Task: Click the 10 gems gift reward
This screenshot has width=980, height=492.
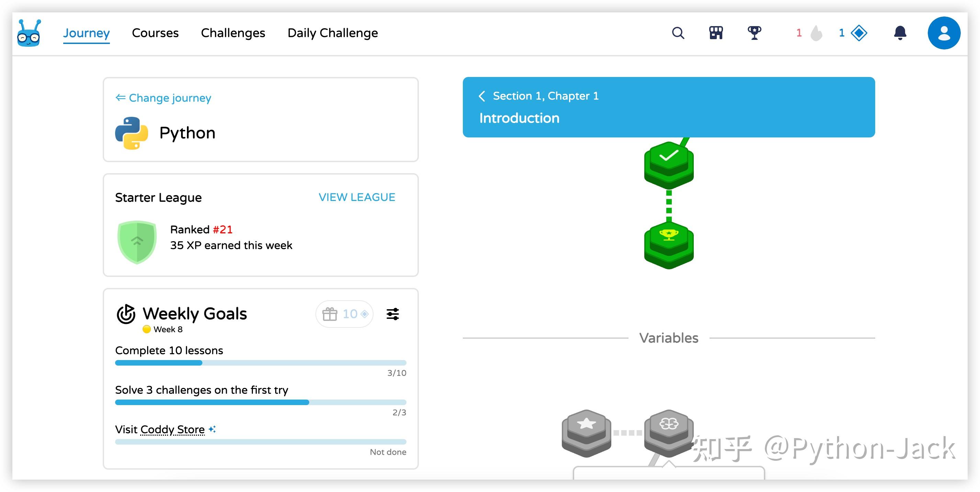Action: 344,314
